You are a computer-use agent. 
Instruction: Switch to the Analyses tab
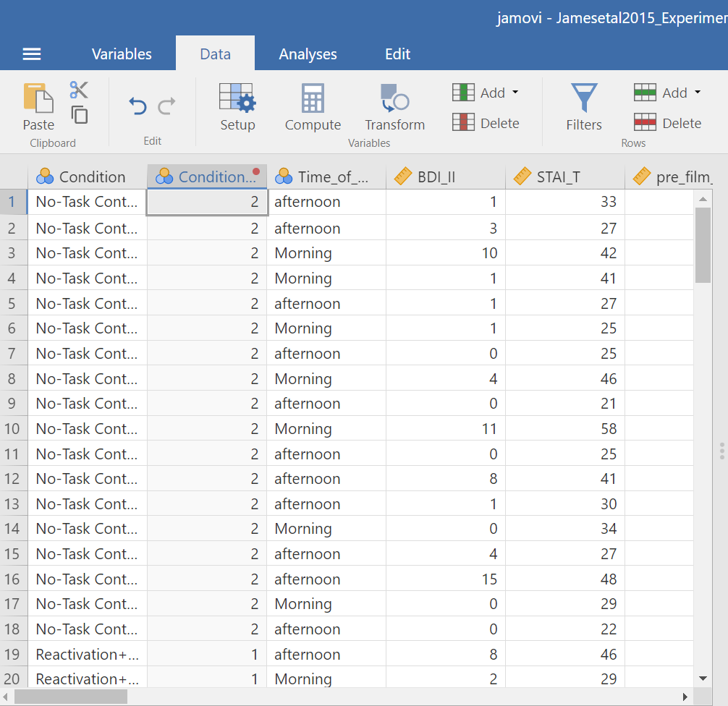[308, 54]
